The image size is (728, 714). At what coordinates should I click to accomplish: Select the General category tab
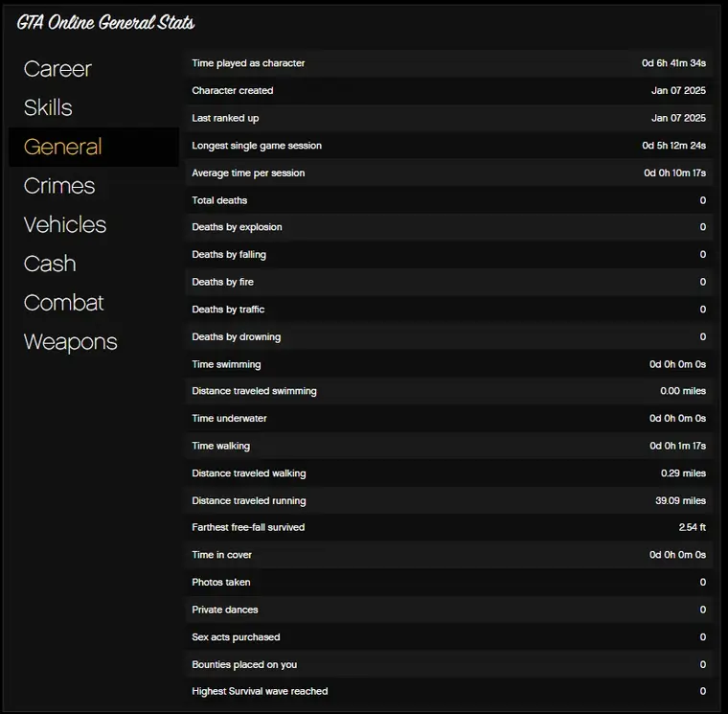(63, 147)
